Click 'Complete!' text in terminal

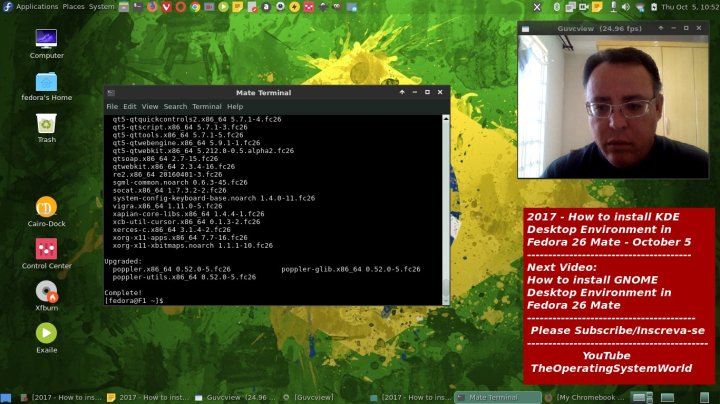(123, 292)
